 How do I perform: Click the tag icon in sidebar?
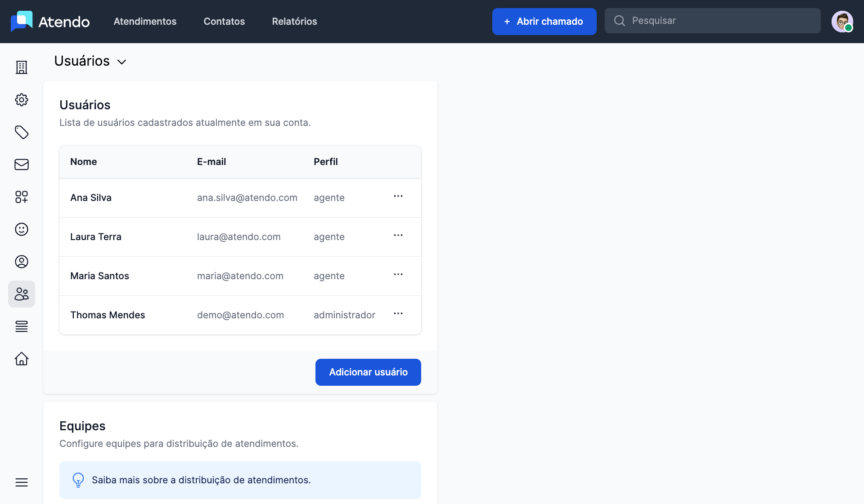point(22,132)
